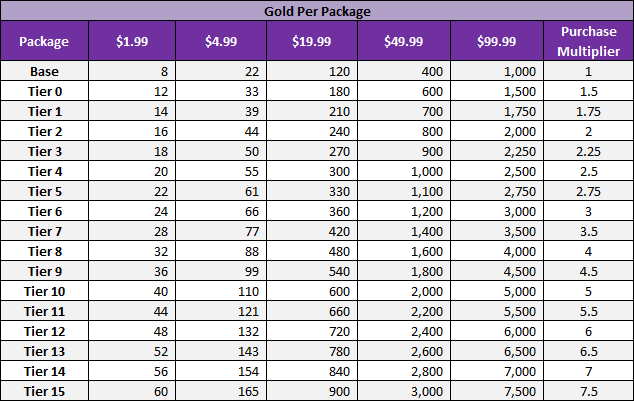This screenshot has width=634, height=401.
Task: Select the Tier 0 row label
Action: [44, 90]
